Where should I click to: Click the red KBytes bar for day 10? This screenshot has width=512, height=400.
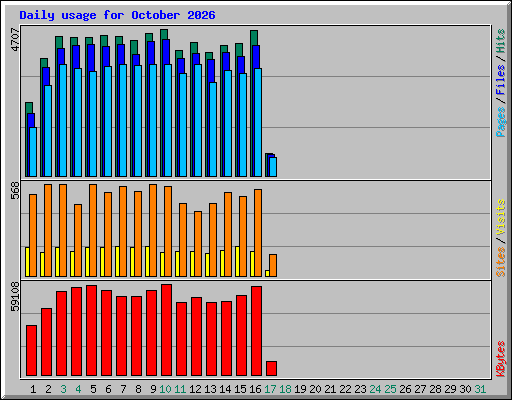166,330
